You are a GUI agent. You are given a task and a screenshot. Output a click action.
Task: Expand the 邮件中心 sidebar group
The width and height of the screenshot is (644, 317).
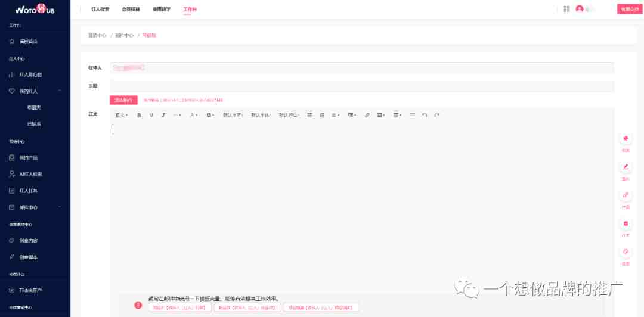point(60,207)
